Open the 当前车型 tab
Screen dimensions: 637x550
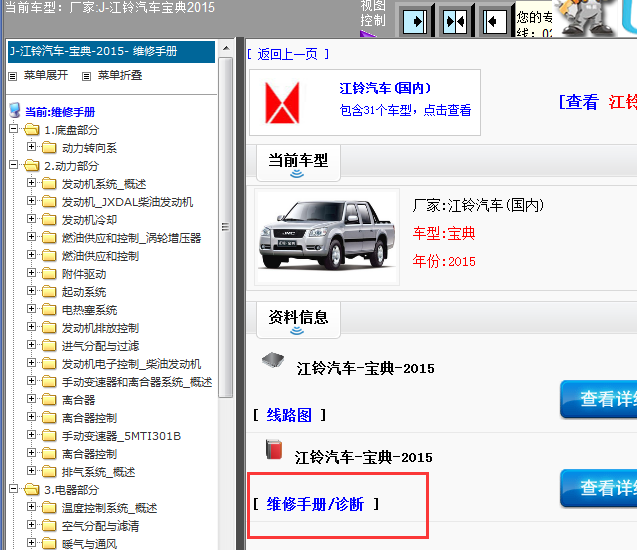[298, 163]
